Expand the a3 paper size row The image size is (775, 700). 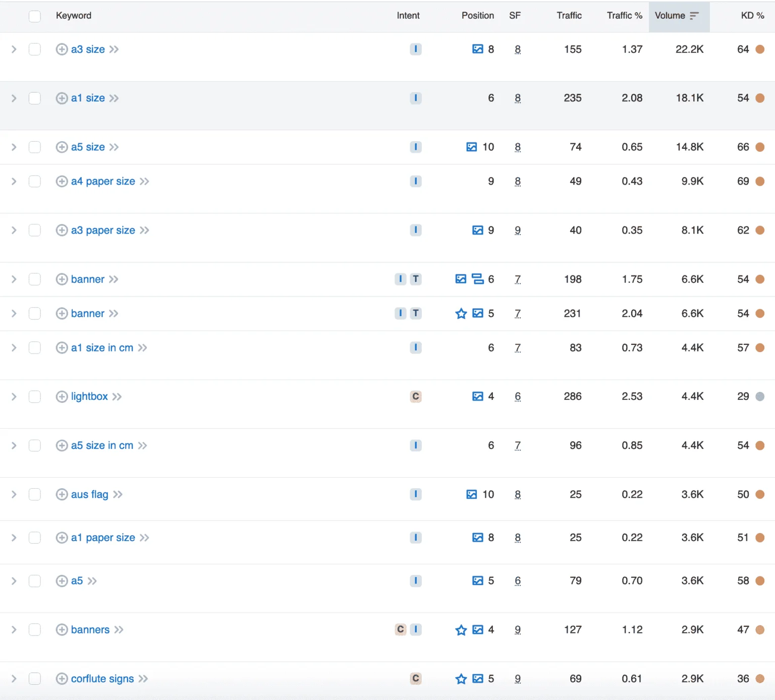[x=14, y=230]
